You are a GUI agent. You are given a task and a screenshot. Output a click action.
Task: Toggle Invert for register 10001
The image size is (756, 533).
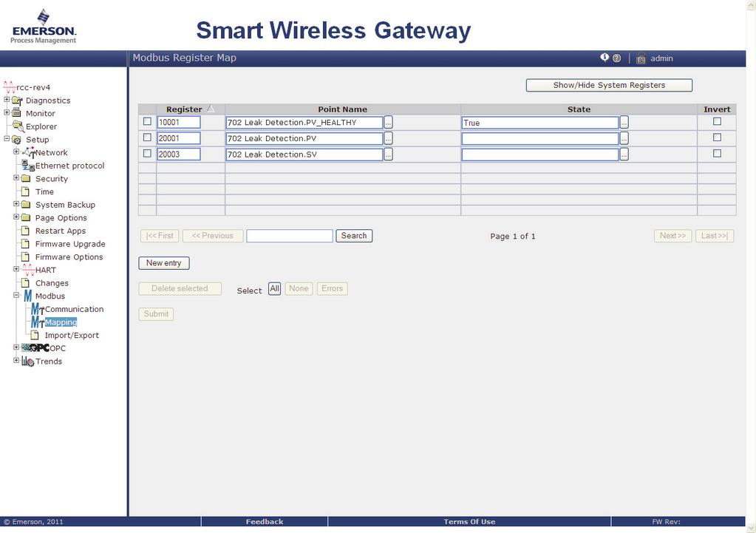tap(717, 121)
